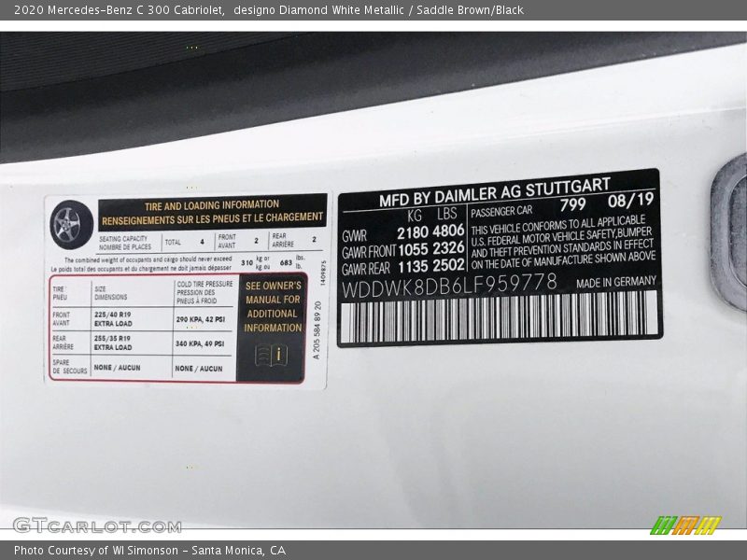747x560 pixels.
Task: Click GVWR value '4806' lbs
Action: (448, 231)
